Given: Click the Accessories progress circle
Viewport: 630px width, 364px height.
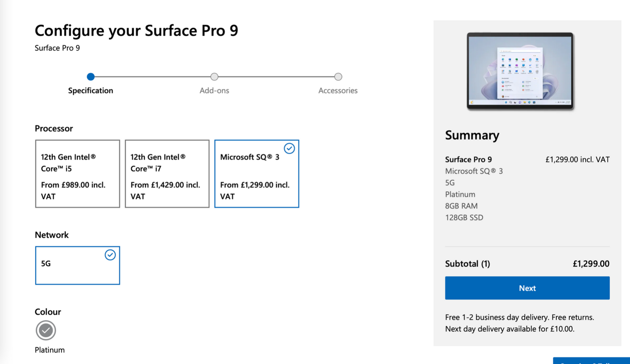Looking at the screenshot, I should click(x=338, y=77).
